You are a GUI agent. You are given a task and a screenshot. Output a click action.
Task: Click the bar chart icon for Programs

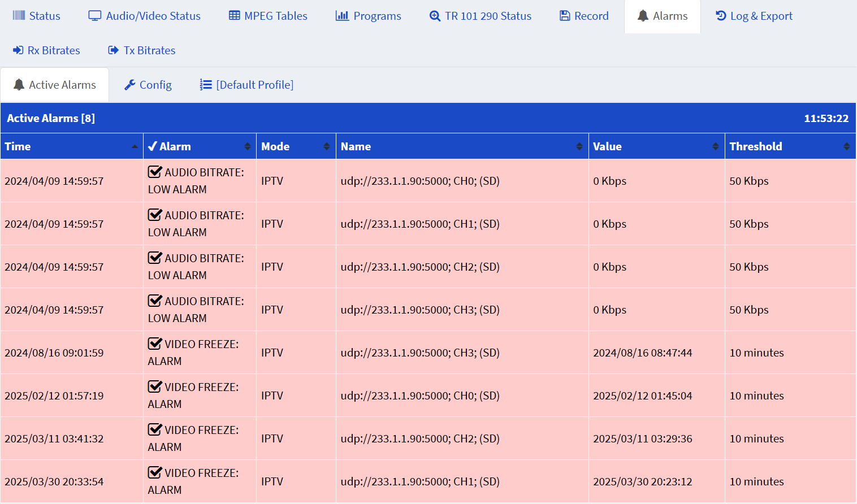(342, 15)
